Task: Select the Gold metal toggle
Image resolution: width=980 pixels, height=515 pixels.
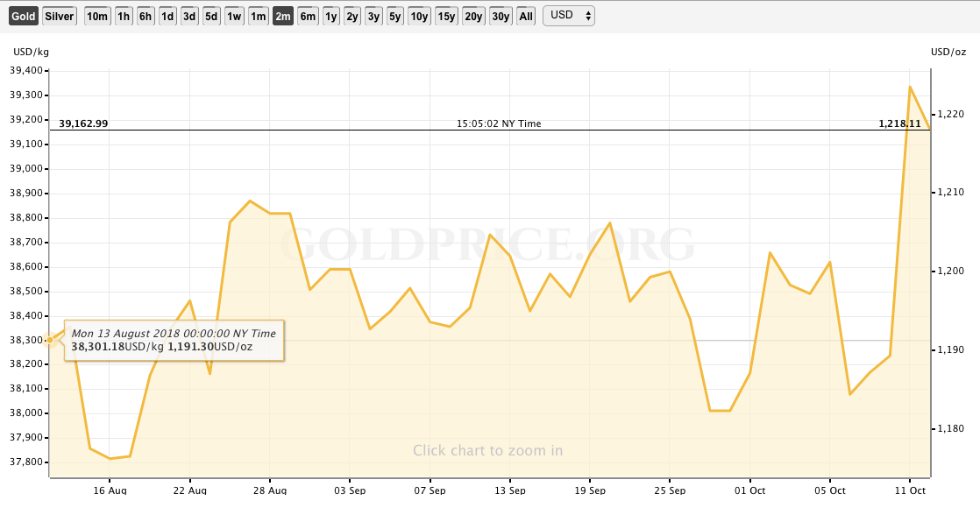Action: [x=24, y=16]
